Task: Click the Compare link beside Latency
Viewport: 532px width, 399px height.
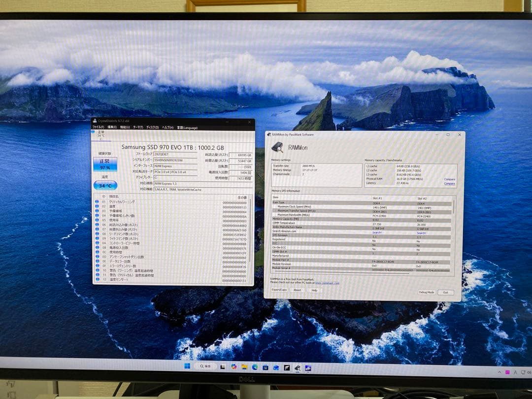Action: click(449, 184)
